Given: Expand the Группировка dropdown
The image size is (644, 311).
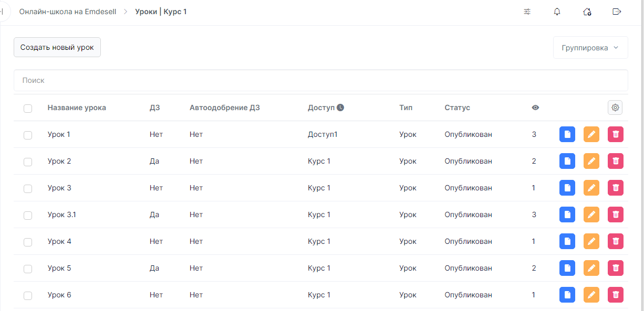Looking at the screenshot, I should [590, 48].
